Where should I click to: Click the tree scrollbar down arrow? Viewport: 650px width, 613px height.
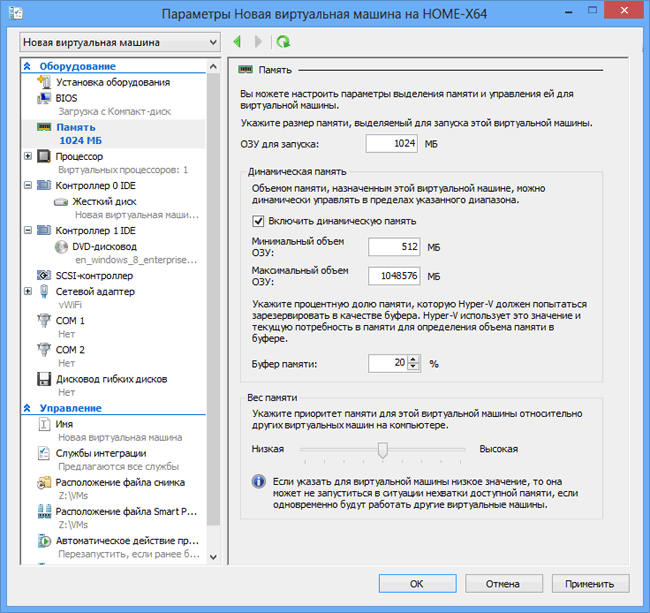[x=213, y=557]
